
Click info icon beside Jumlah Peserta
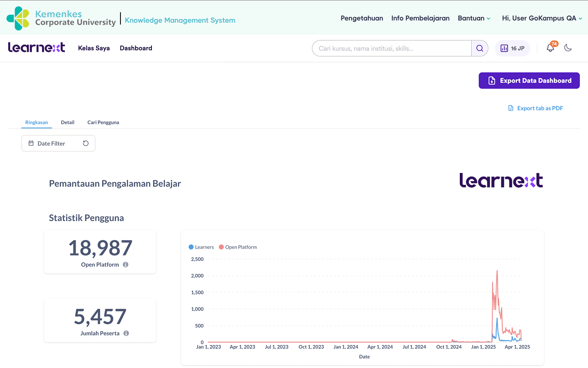(x=126, y=333)
